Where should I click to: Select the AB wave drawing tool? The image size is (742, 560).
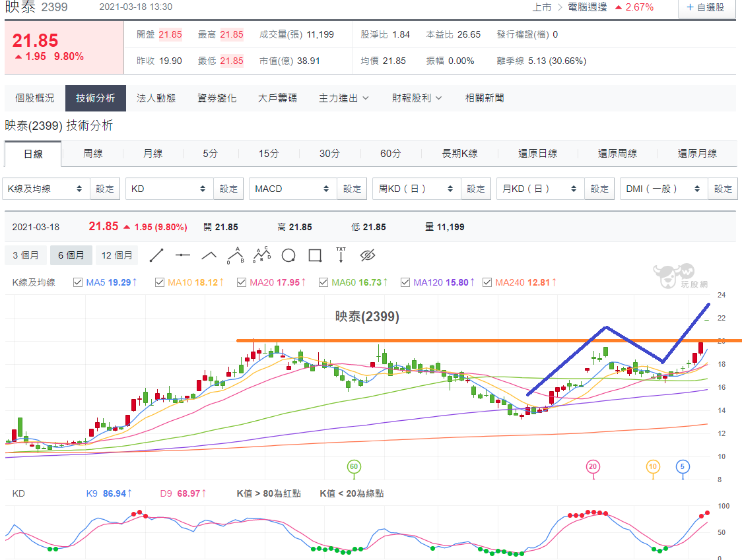(236, 255)
